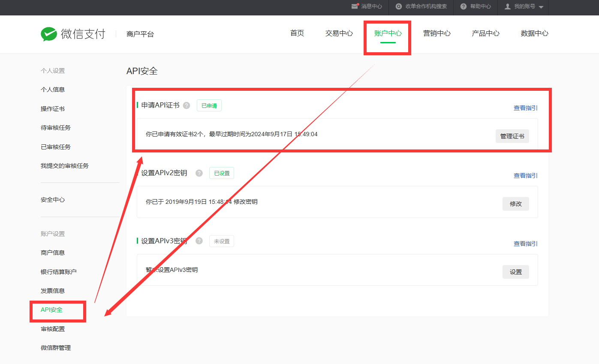Expand the 我的账号 dropdown arrow

541,7
